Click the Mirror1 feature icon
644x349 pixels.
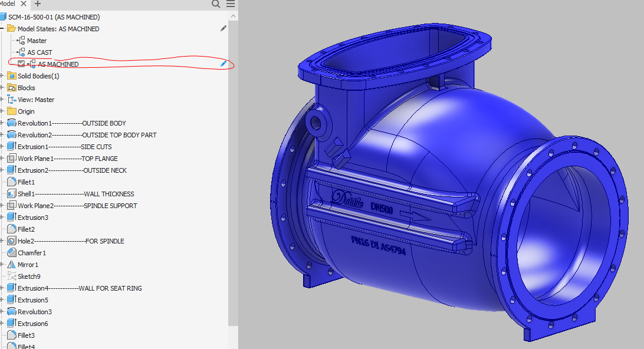[x=11, y=265]
